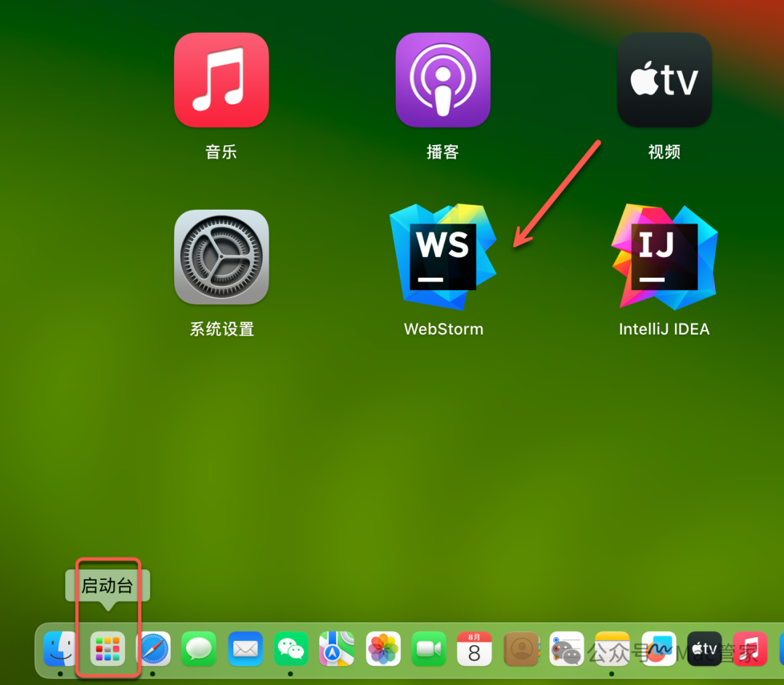Click the 视频 label text
Viewport: 784px width, 685px height.
(664, 152)
